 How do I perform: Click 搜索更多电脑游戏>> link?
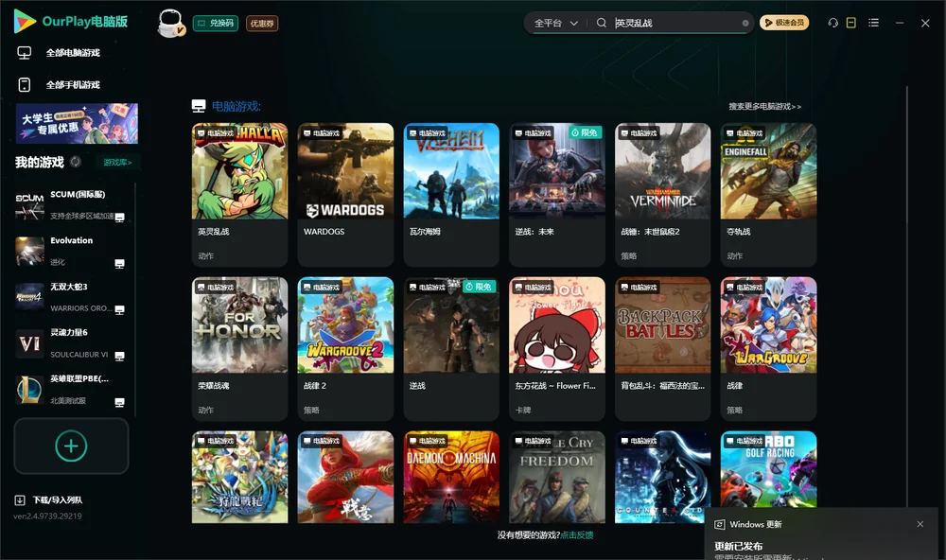point(765,106)
